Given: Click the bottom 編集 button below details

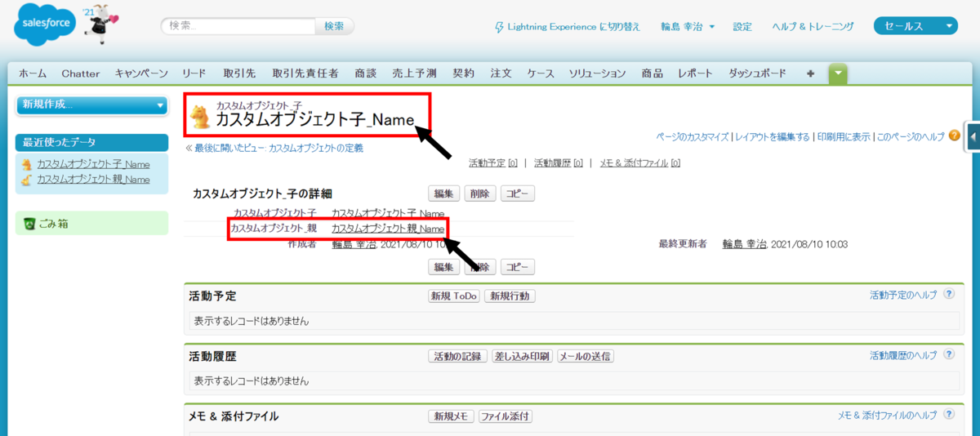Looking at the screenshot, I should 443,267.
